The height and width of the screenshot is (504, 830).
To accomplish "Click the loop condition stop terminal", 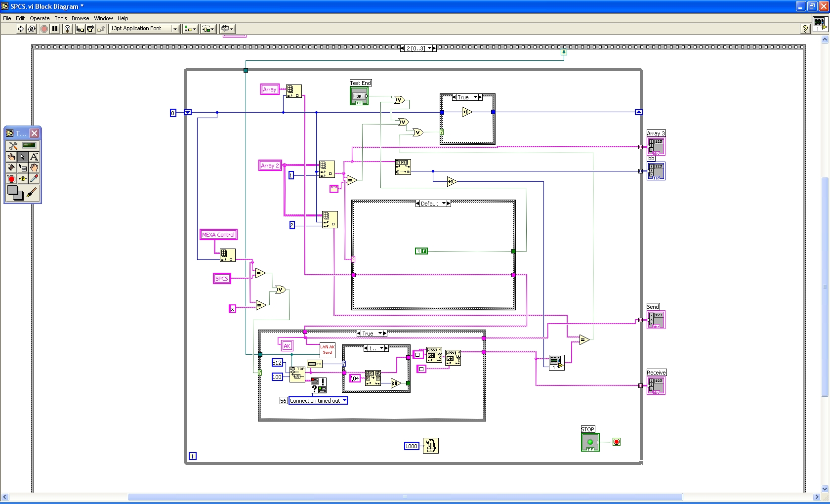I will pyautogui.click(x=617, y=442).
